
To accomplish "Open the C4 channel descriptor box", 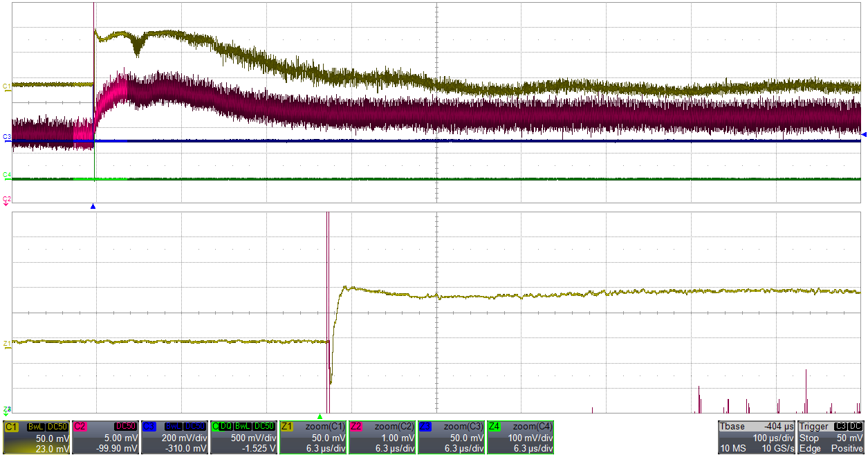I will coord(244,437).
